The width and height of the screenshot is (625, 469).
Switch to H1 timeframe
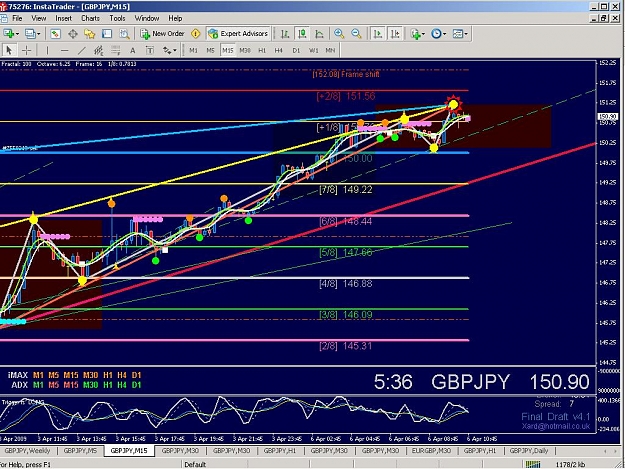coord(262,51)
